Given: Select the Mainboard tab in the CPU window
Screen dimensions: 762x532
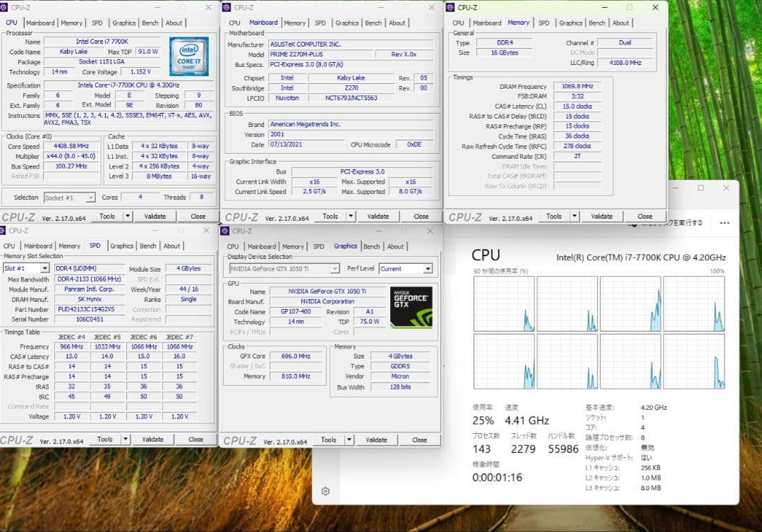Looking at the screenshot, I should pos(40,23).
